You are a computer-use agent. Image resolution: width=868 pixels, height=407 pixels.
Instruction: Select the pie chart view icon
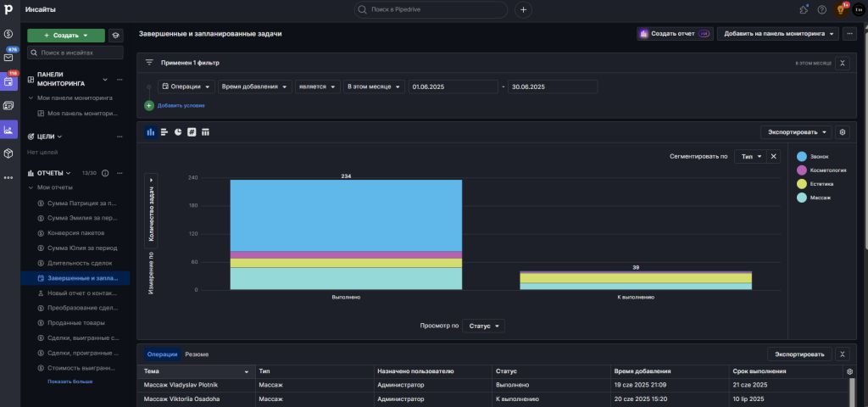point(178,131)
